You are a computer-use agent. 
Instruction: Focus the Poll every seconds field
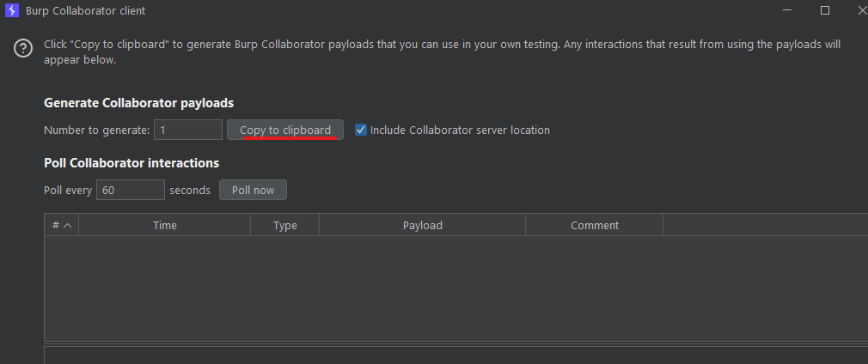click(131, 190)
